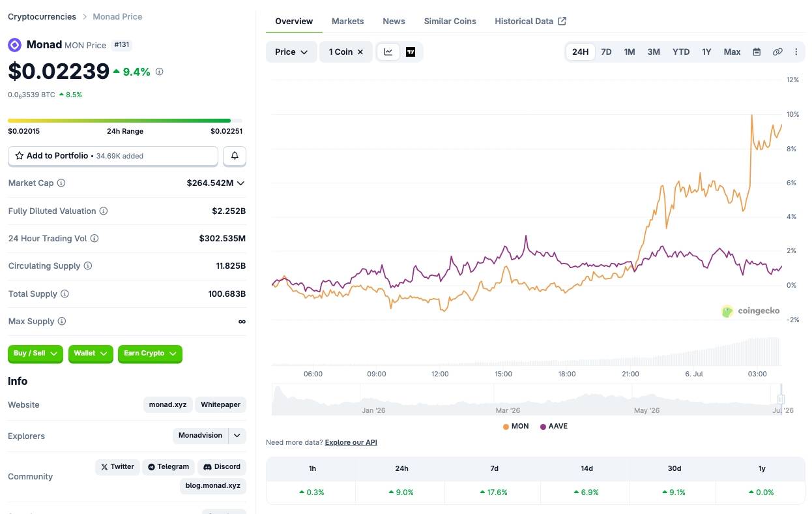
Task: Remove the 1 Coin comparison chip
Action: pyautogui.click(x=360, y=52)
